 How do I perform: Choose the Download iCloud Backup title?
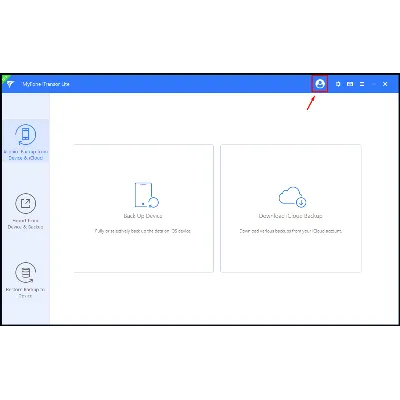click(x=291, y=216)
